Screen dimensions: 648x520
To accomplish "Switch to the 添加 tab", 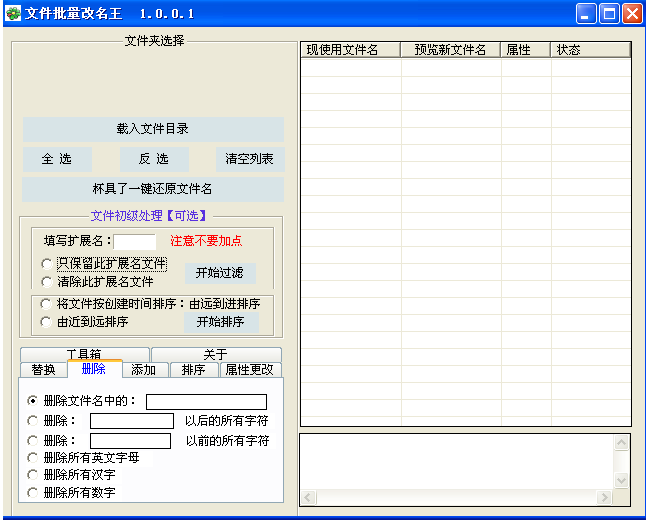I will [145, 370].
